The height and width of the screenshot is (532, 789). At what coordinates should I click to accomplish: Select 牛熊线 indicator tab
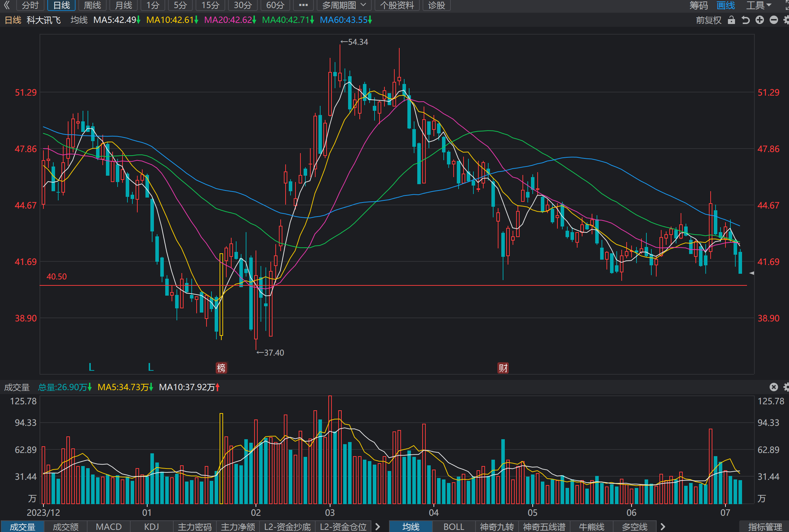pyautogui.click(x=592, y=527)
